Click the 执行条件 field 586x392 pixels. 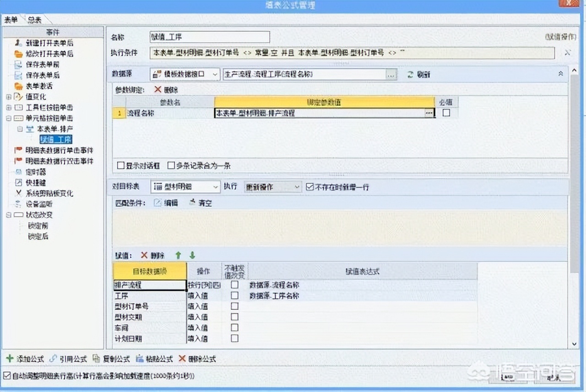(x=352, y=53)
